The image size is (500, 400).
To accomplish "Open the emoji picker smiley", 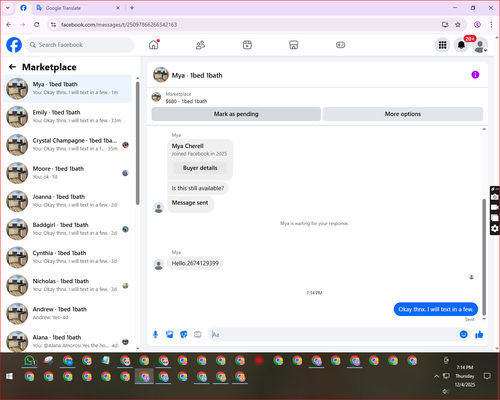I will point(463,334).
